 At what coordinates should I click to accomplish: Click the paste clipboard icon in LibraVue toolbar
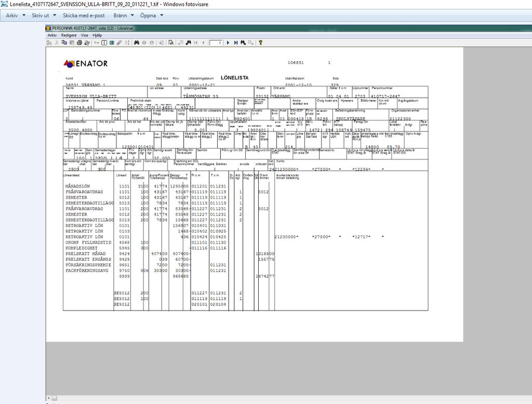pos(72,43)
